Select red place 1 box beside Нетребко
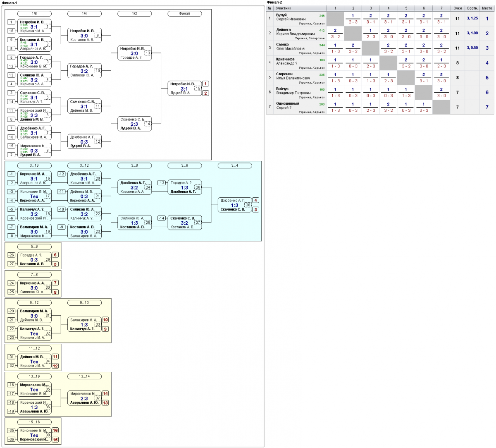Screen dimensions: 496x448 [x=205, y=84]
